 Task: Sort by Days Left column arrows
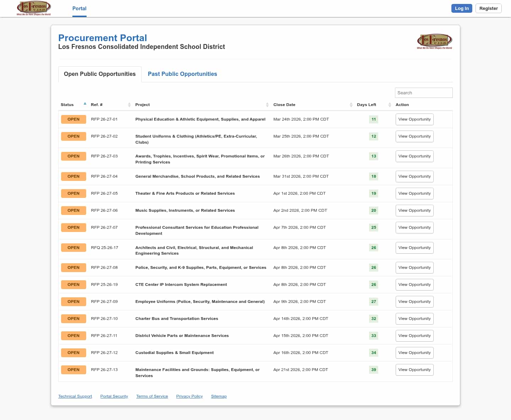coord(390,105)
